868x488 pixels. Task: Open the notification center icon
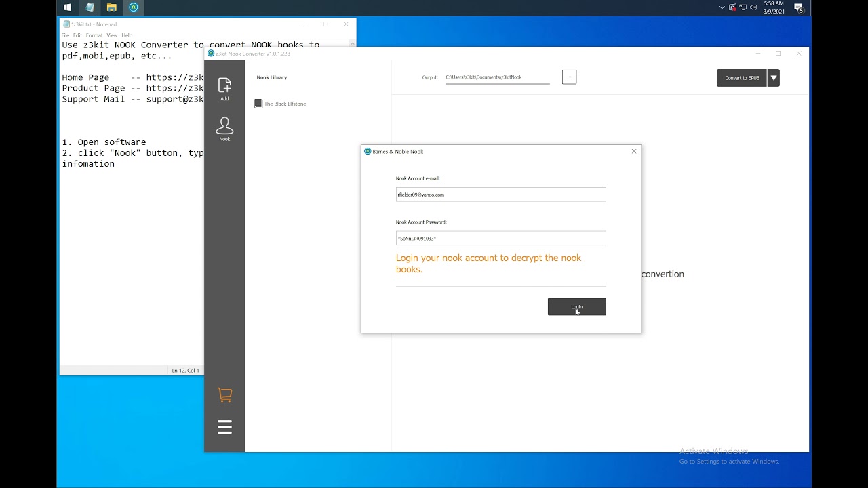point(799,8)
